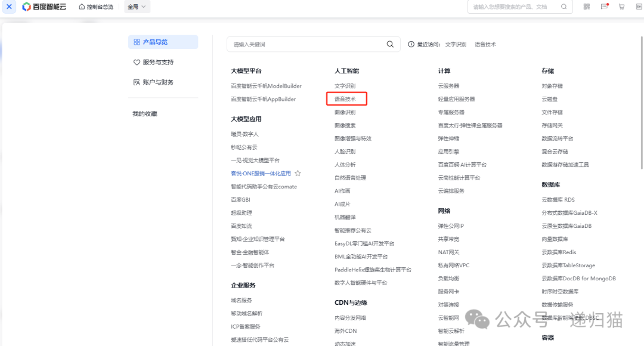Open 云数据库DocDB for MongoDB
This screenshot has width=644, height=346.
[x=578, y=279]
